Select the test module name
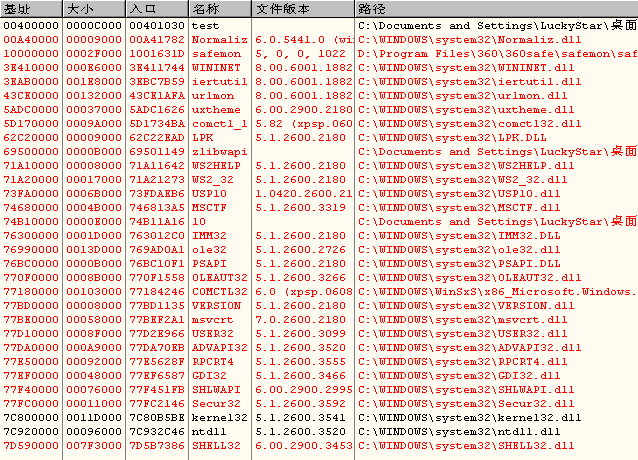Screen dimensions: 638x460 click(205, 26)
